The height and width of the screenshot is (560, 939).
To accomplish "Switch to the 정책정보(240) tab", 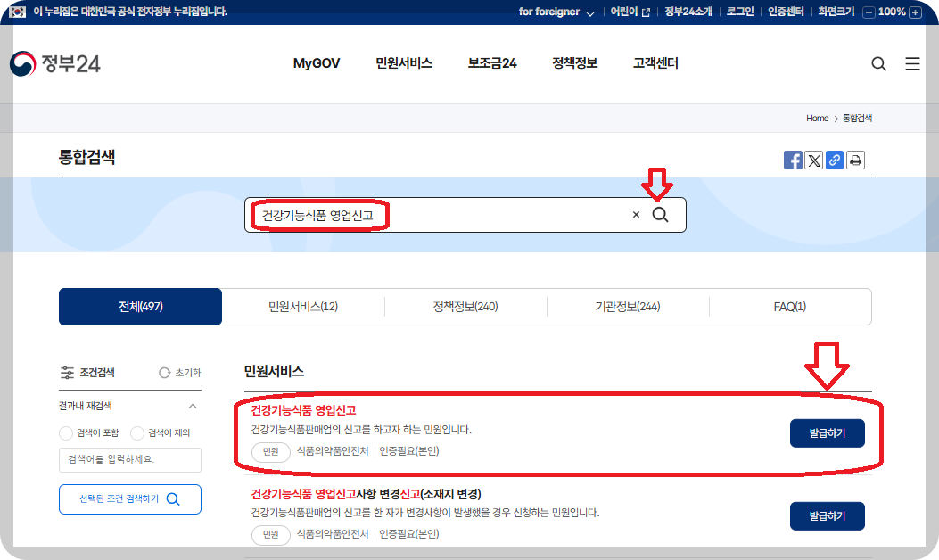I will 465,307.
